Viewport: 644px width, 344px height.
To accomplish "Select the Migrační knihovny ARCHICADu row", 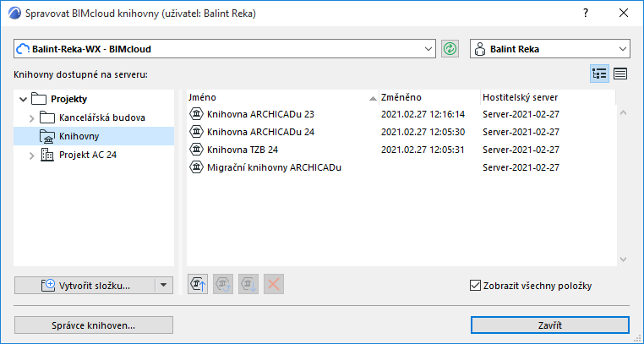I will click(401, 167).
